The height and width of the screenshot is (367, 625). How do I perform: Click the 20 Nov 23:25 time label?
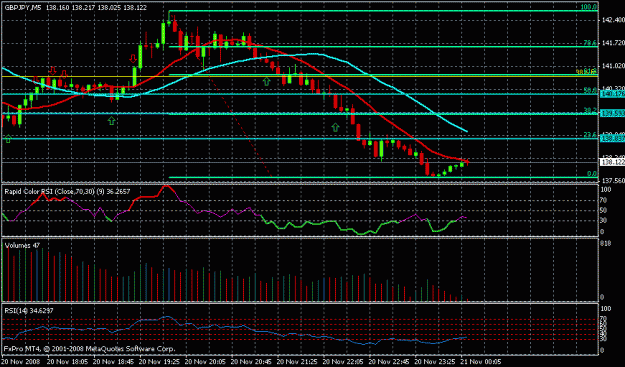tap(436, 361)
